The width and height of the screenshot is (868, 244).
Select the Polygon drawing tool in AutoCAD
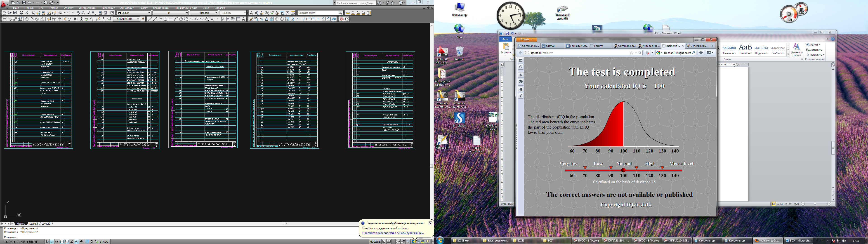point(165,19)
